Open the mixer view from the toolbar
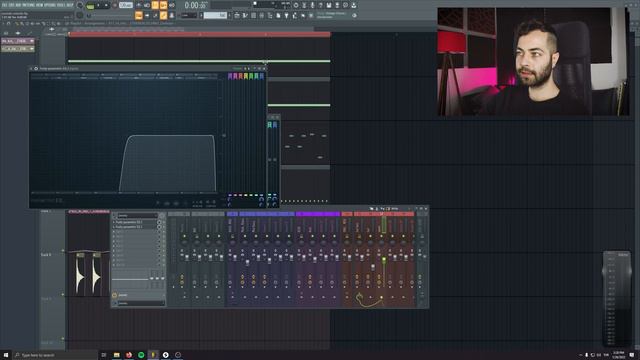This screenshot has width=640, height=360. [262, 16]
